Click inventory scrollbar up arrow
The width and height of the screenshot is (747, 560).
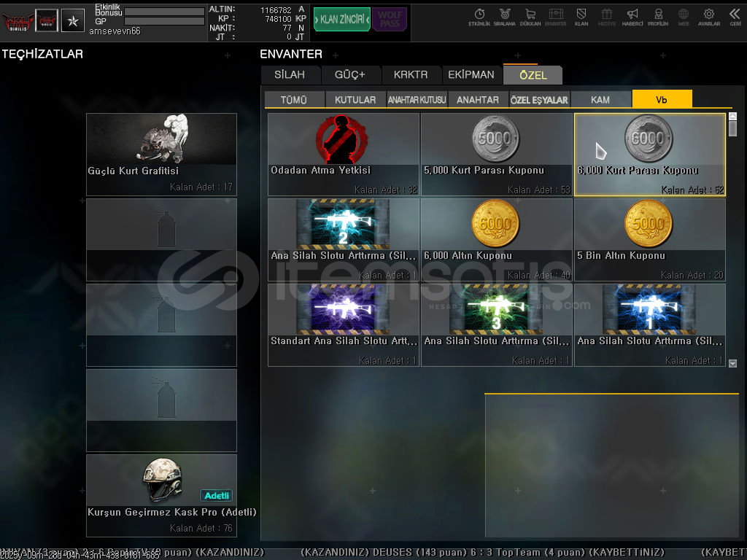[732, 116]
